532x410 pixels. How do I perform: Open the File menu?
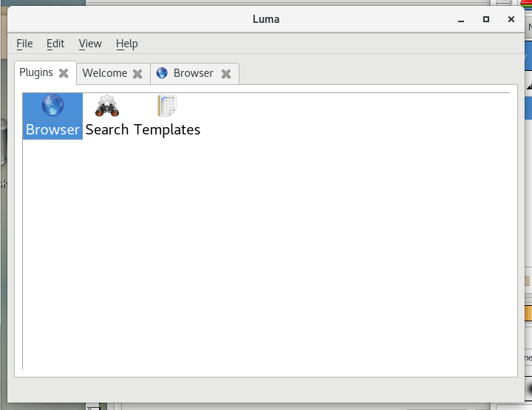click(24, 44)
